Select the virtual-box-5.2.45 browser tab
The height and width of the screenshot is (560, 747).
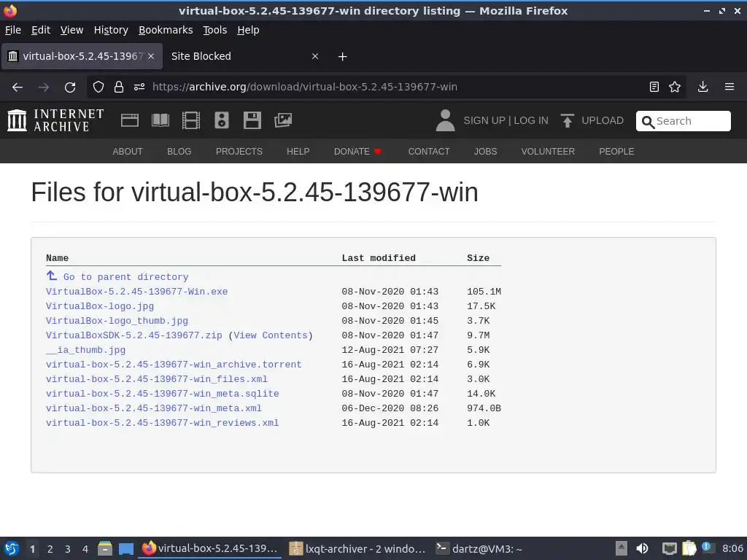point(82,56)
